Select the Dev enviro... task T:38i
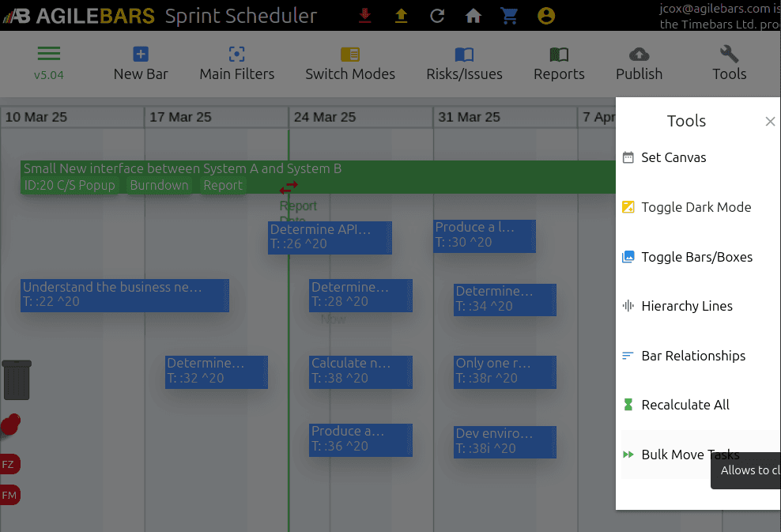Screen dimensions: 781x532 [x=504, y=442]
